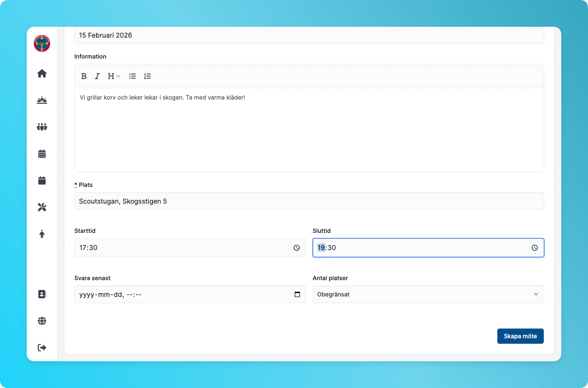
Task: Click inside the Information text editor
Action: pyautogui.click(x=309, y=130)
